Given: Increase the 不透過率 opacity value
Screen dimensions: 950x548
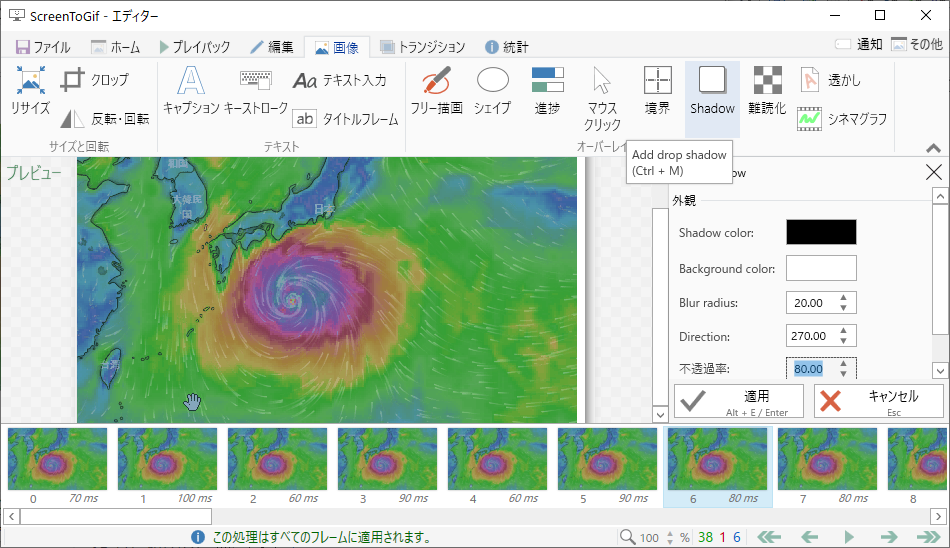Looking at the screenshot, I should tap(843, 364).
